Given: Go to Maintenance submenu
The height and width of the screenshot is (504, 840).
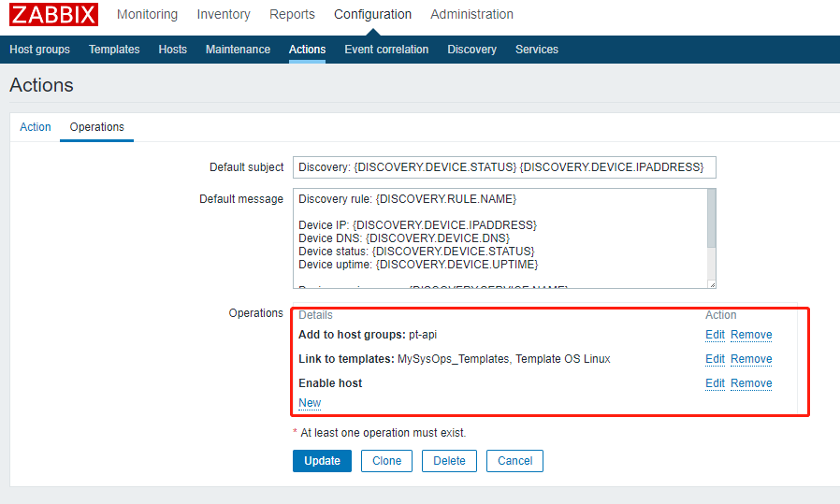Looking at the screenshot, I should pyautogui.click(x=238, y=50).
